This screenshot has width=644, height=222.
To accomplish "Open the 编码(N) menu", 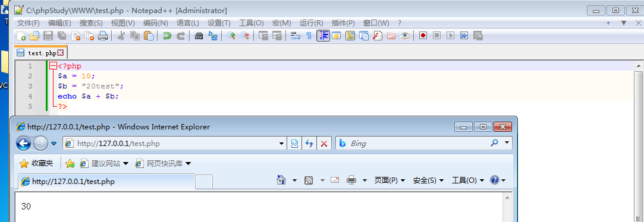I will coord(156,23).
